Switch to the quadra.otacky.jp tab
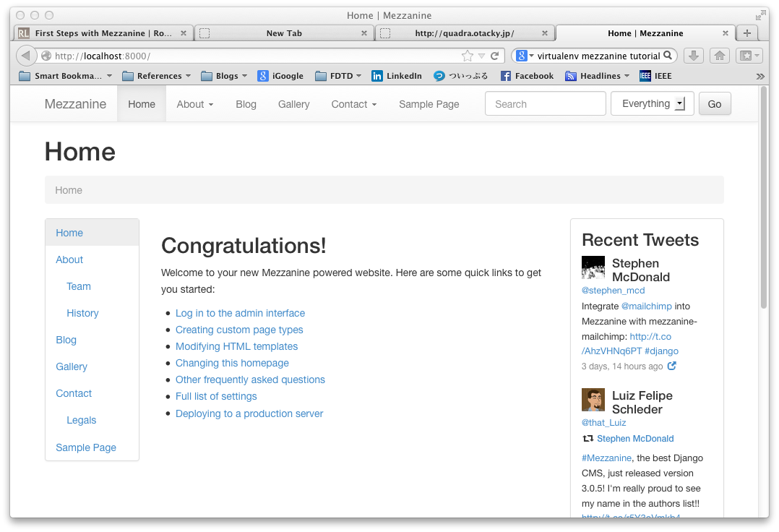This screenshot has width=779, height=532. pos(465,33)
